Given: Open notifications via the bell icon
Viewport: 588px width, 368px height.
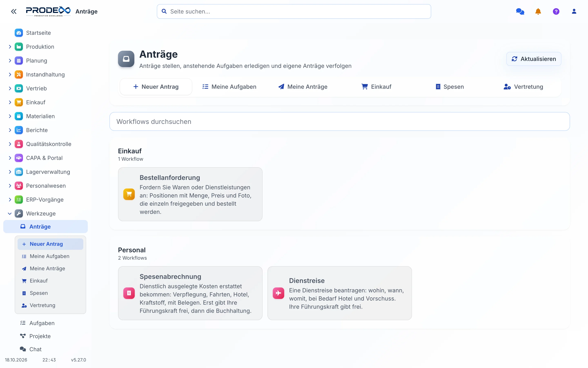Looking at the screenshot, I should (538, 11).
